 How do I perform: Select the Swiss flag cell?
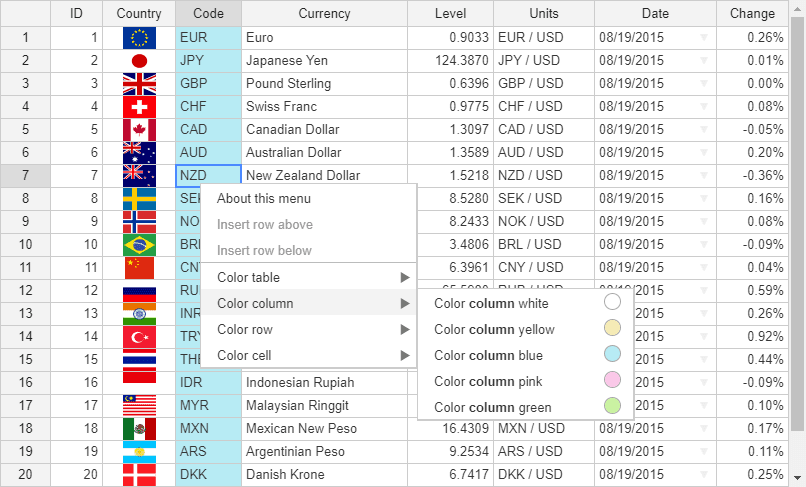tap(139, 107)
